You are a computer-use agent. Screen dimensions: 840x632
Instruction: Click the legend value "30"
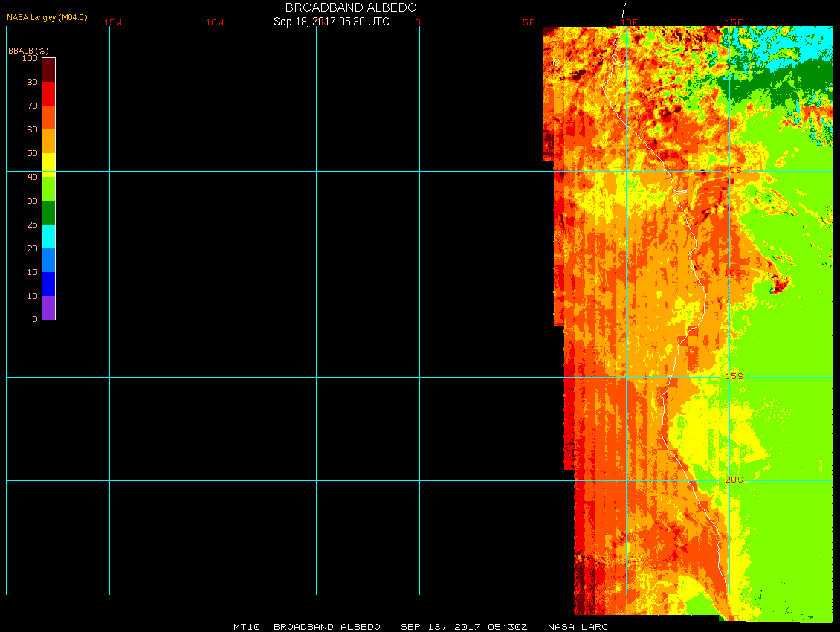click(33, 201)
